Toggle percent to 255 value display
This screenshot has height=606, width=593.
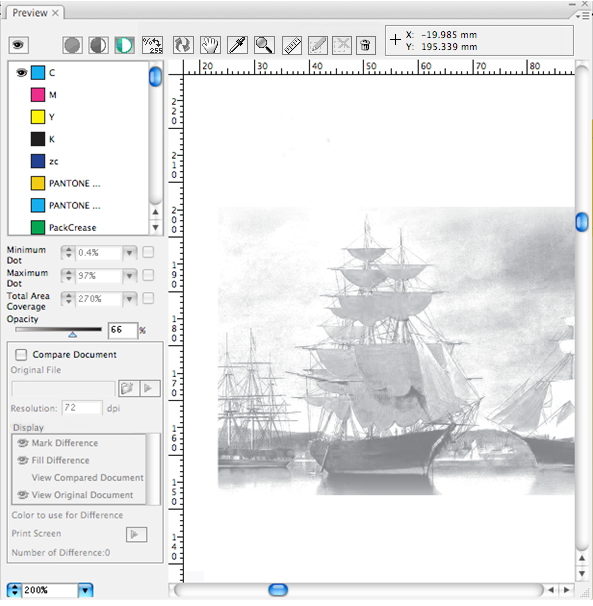tap(152, 45)
